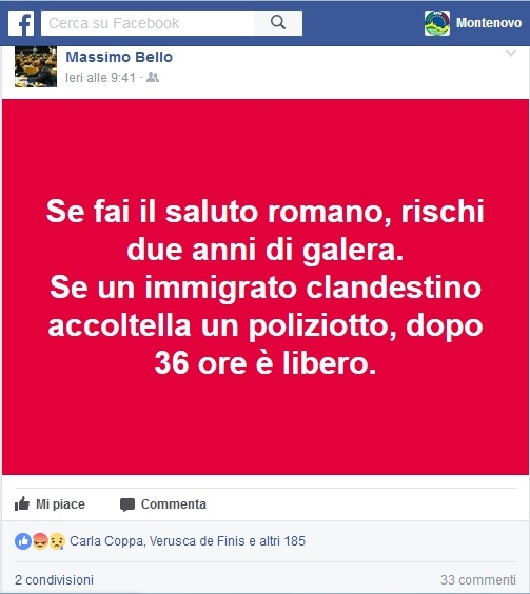Viewport: 530px width, 594px height.
Task: Click the Mi piace thumbs-up icon
Action: tap(22, 504)
